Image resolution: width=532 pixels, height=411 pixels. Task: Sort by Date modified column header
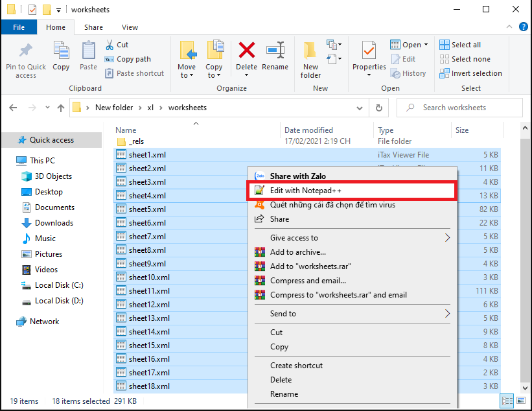pyautogui.click(x=308, y=130)
